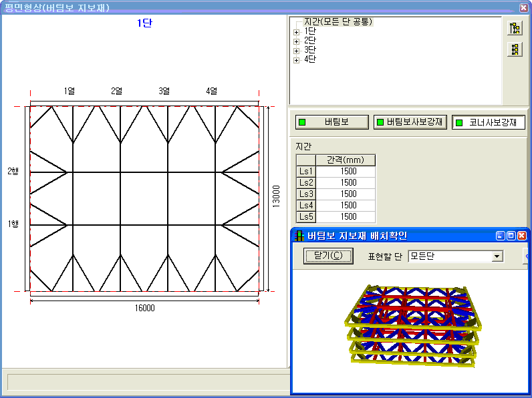Expand the 3단 tree node
This screenshot has height=398, width=532.
click(x=296, y=51)
